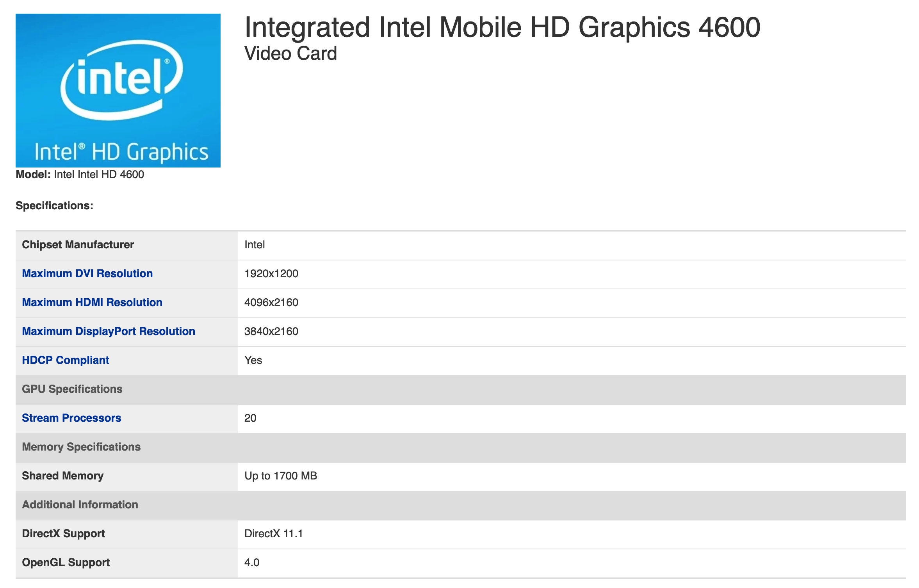Follow the Maximum HDMI Resolution link
The height and width of the screenshot is (588, 919).
point(92,302)
